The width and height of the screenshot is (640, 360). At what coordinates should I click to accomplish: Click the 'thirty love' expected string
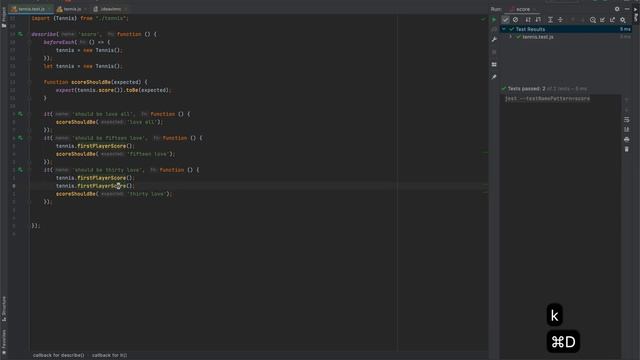147,194
